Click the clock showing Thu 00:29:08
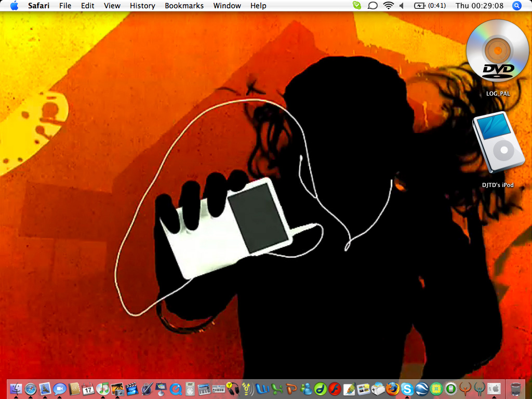This screenshot has height=399, width=532. pos(480,6)
